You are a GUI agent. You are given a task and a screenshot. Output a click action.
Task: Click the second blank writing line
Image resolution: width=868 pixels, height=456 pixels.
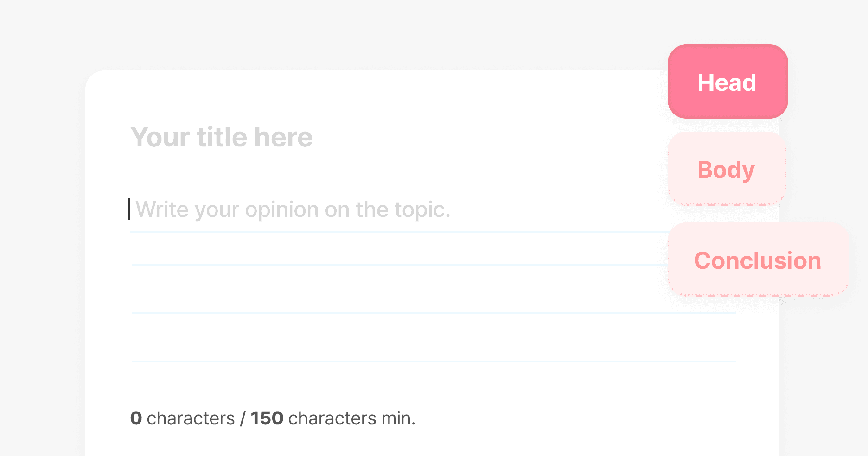(x=399, y=250)
